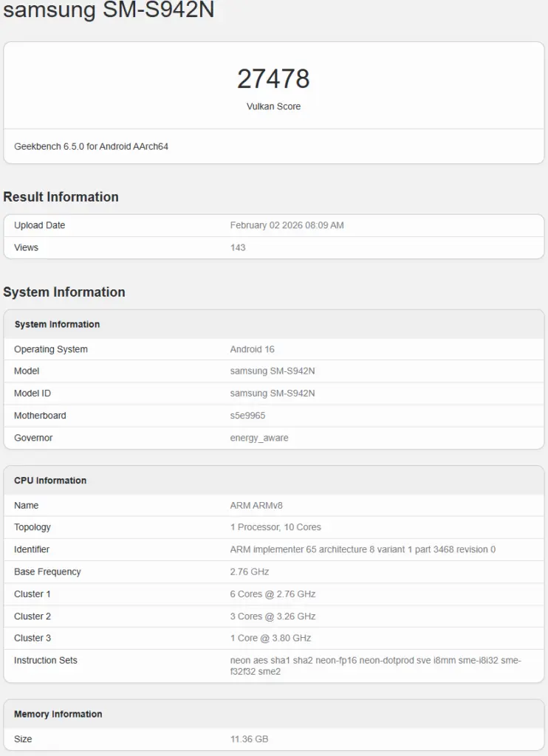Image resolution: width=548 pixels, height=756 pixels.
Task: Click the energy_aware governor value
Action: pyautogui.click(x=259, y=438)
